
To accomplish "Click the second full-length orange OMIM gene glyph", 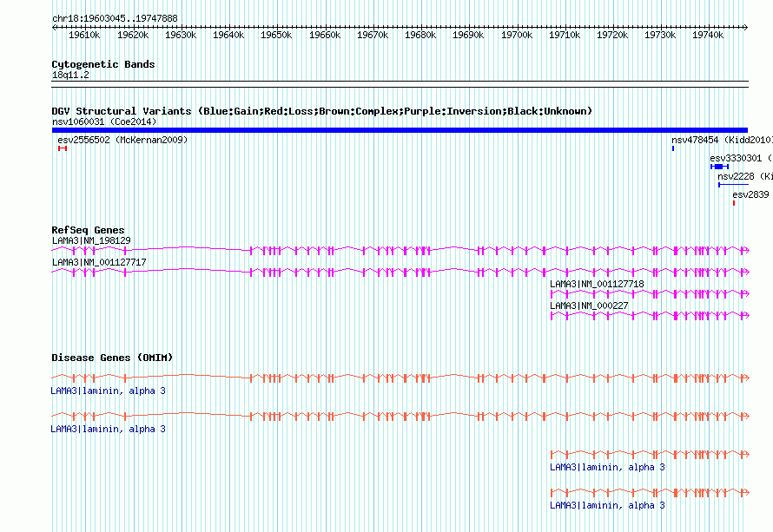I will 400,417.
